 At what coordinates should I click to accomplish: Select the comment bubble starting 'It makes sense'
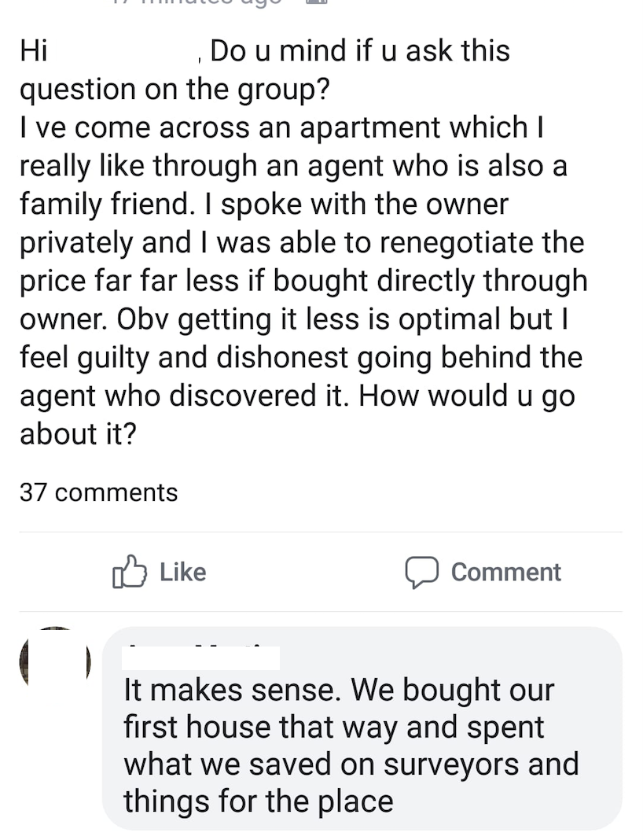coord(362,728)
